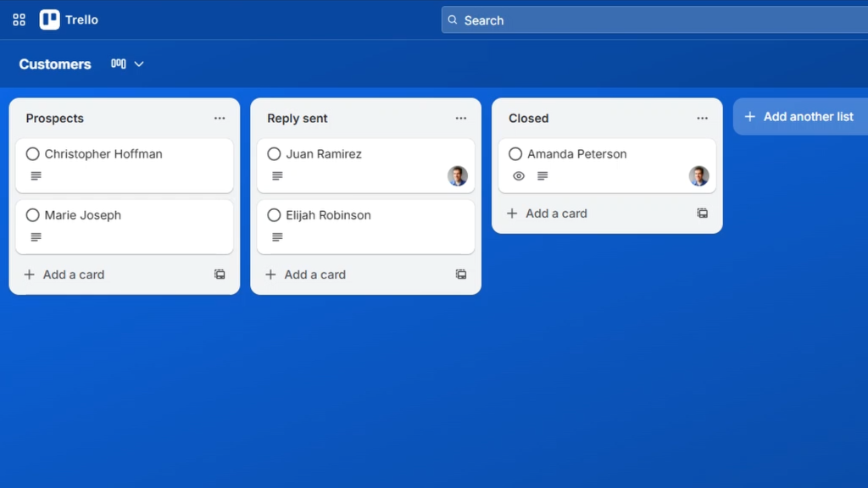868x488 pixels.
Task: Open the app switcher grid icon
Action: coord(19,19)
